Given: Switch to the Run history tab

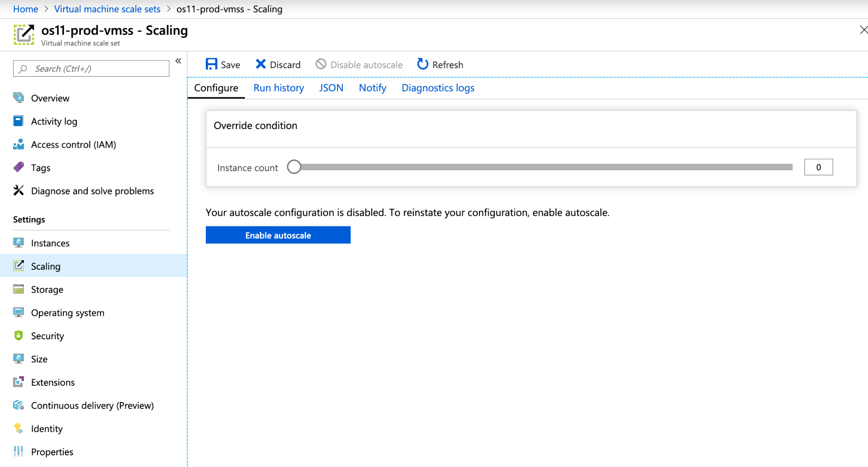Looking at the screenshot, I should 278,88.
